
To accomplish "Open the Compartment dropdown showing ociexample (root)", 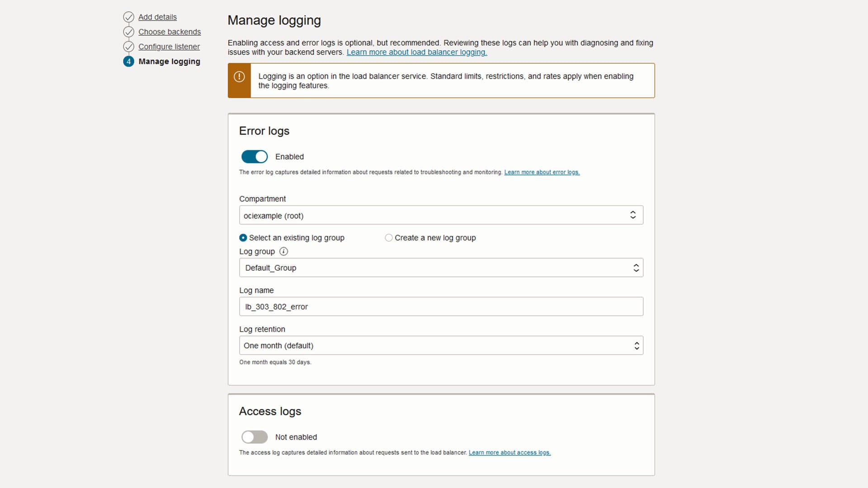I will click(441, 215).
